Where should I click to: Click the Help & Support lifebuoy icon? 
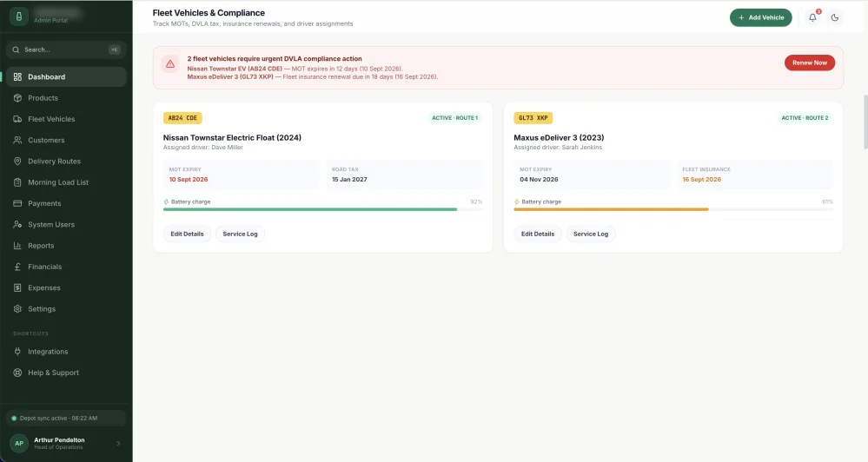click(x=17, y=373)
